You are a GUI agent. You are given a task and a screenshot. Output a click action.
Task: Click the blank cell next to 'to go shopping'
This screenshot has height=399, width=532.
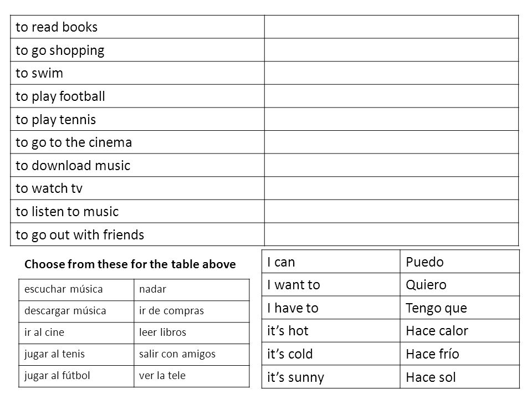pos(392,50)
